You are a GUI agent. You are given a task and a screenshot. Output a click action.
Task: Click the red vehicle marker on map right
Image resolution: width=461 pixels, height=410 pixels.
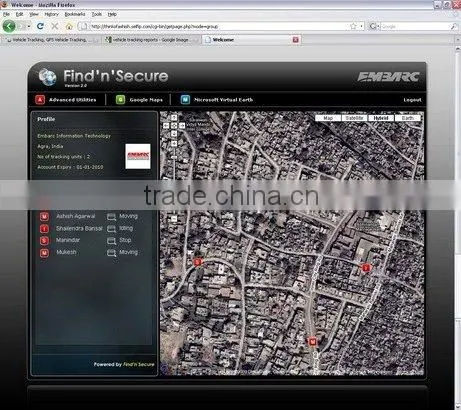(x=366, y=267)
